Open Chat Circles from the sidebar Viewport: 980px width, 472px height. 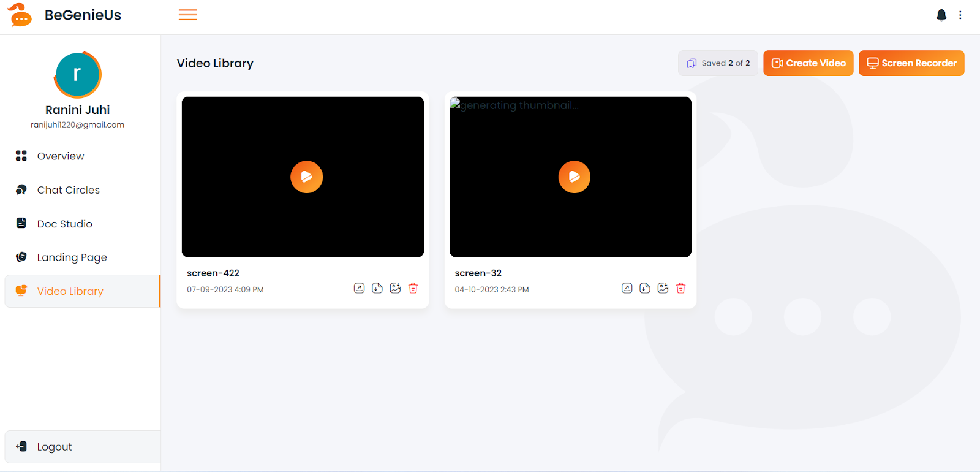[68, 190]
